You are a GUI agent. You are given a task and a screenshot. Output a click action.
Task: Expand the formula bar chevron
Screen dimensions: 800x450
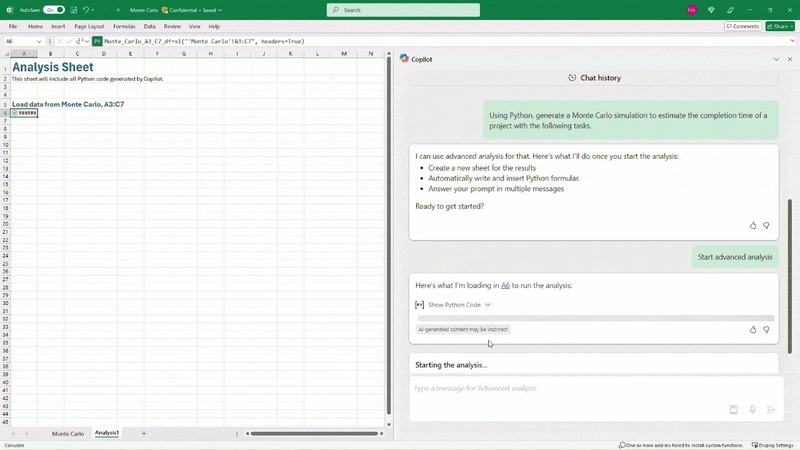click(x=792, y=41)
